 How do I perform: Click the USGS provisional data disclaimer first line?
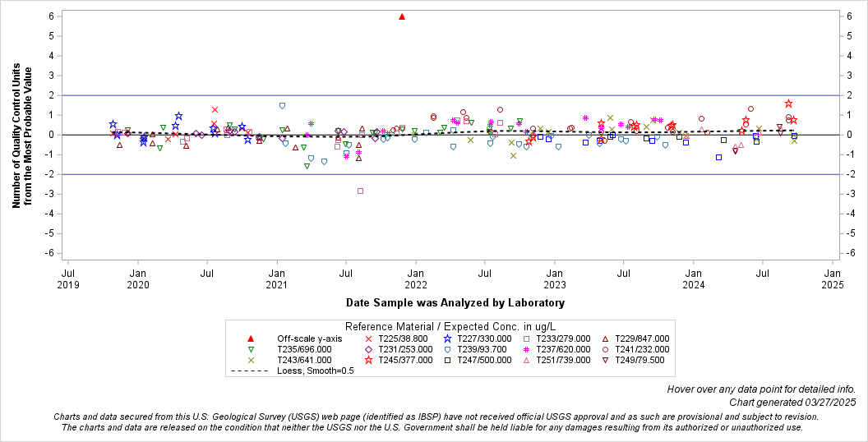pyautogui.click(x=436, y=417)
